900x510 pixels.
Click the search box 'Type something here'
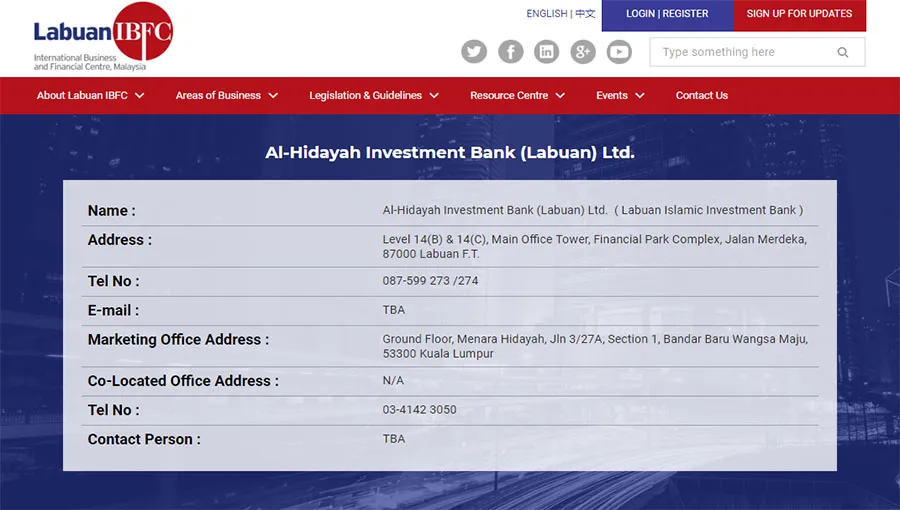pyautogui.click(x=757, y=52)
